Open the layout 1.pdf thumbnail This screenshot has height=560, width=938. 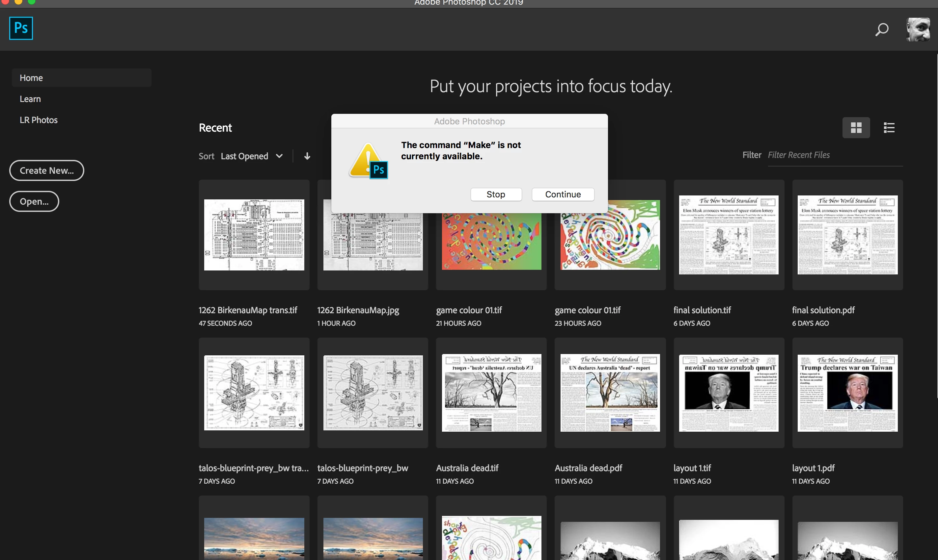click(847, 393)
